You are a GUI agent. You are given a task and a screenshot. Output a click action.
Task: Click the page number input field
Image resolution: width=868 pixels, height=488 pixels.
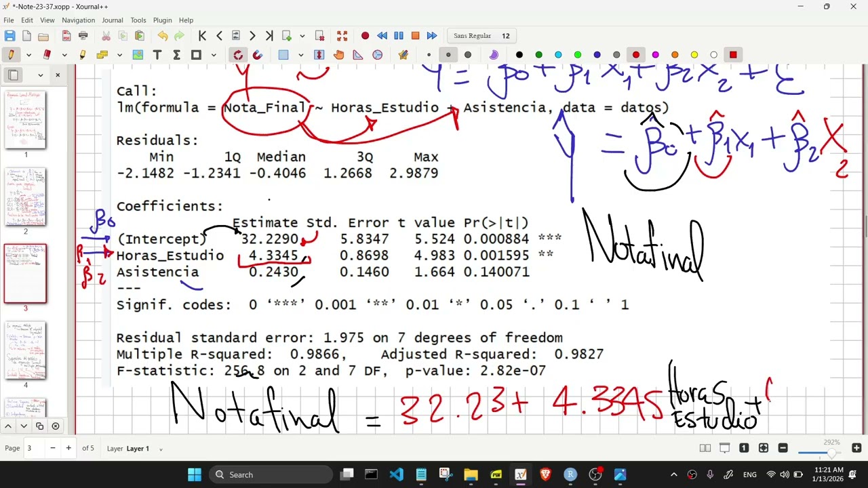tap(35, 448)
